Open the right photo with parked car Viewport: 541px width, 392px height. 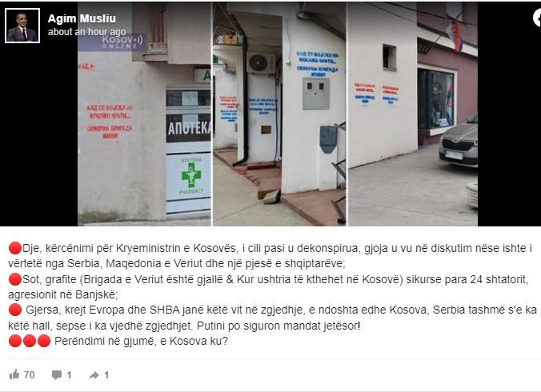pyautogui.click(x=413, y=114)
